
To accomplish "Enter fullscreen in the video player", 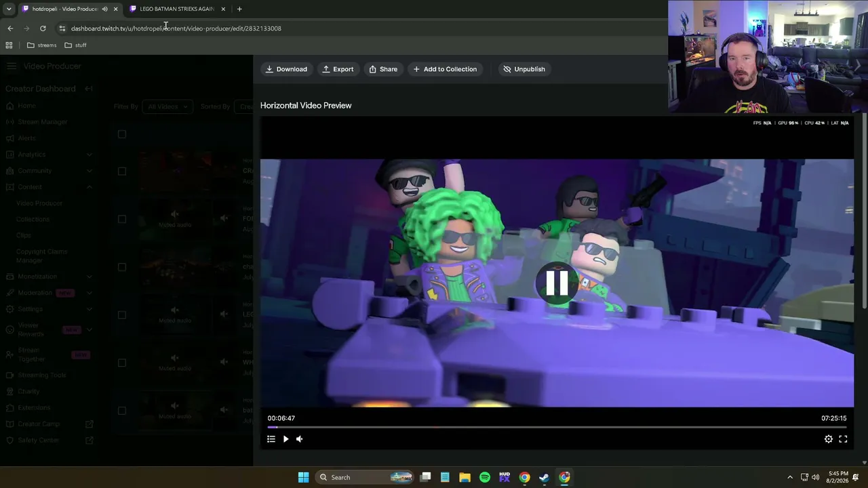I will (843, 439).
